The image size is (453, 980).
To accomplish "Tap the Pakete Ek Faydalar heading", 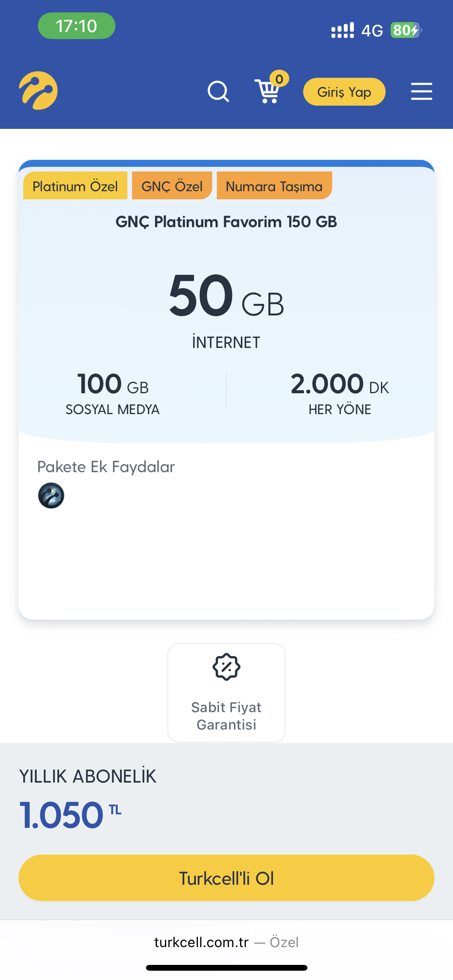I will coord(106,467).
